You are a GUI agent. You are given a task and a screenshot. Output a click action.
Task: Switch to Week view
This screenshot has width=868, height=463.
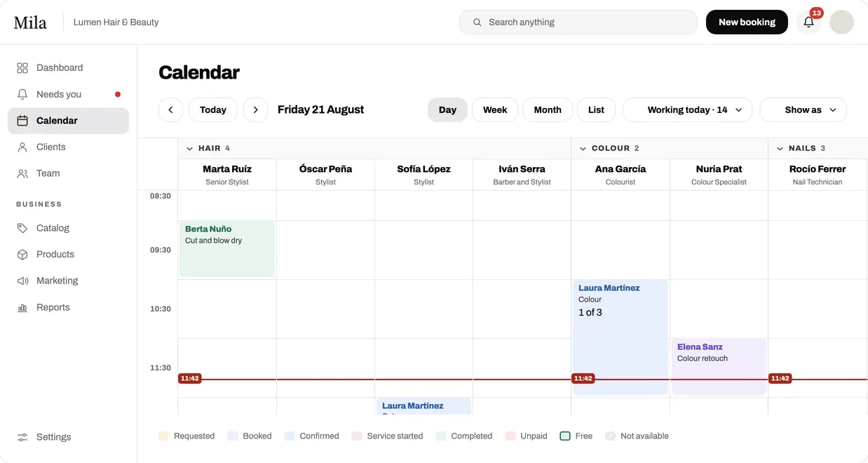495,109
